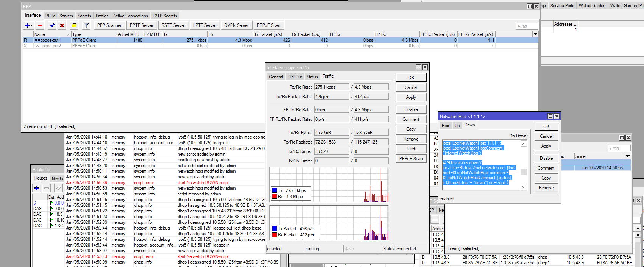Click the L2TP Server button
The image size is (644, 267).
205,25
